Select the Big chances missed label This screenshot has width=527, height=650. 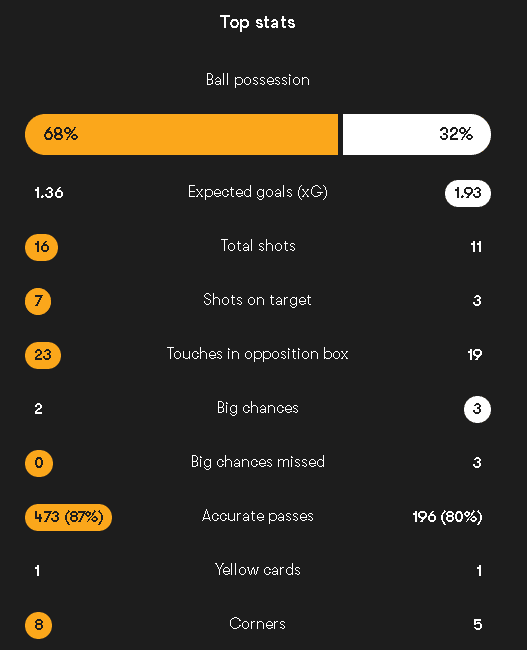[x=257, y=462]
